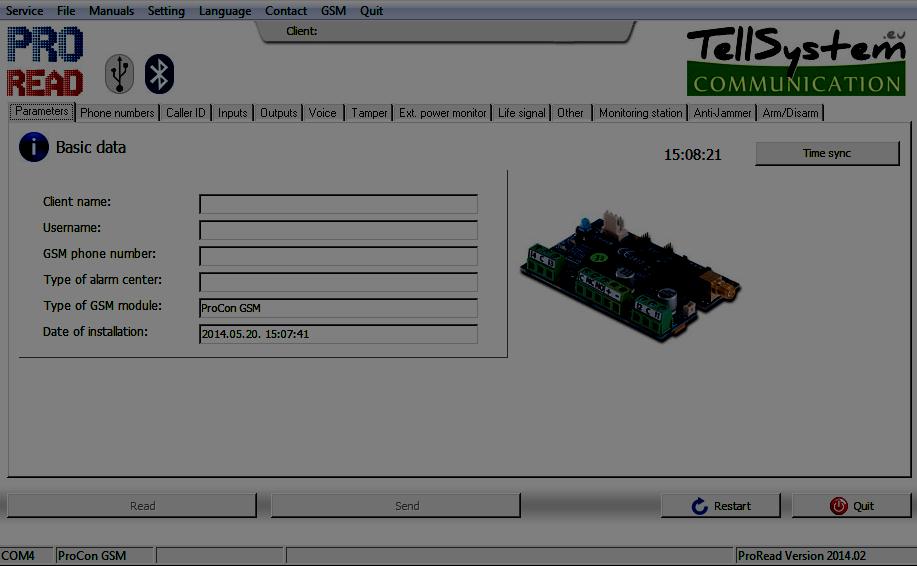
Task: Click the ProRead logo
Action: (x=45, y=61)
